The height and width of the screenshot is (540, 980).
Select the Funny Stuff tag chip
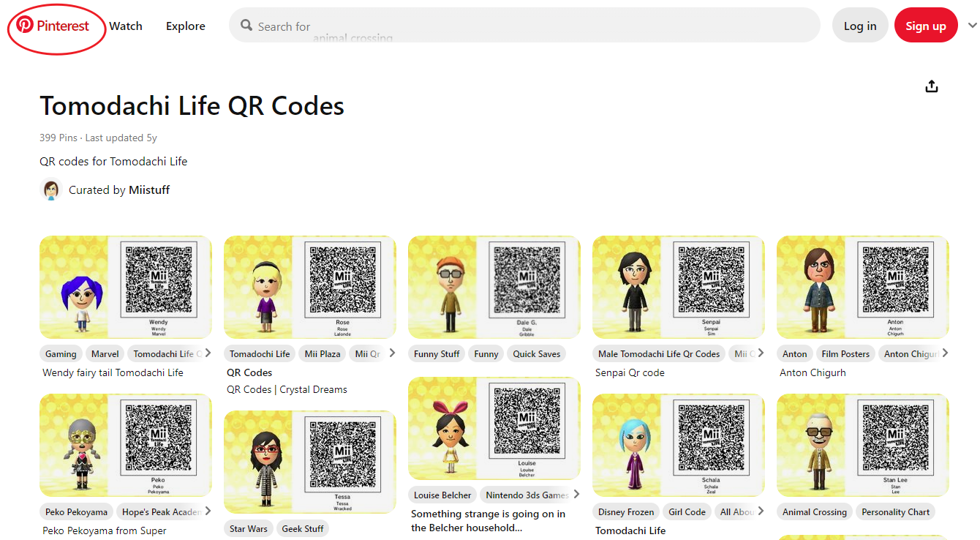point(437,354)
